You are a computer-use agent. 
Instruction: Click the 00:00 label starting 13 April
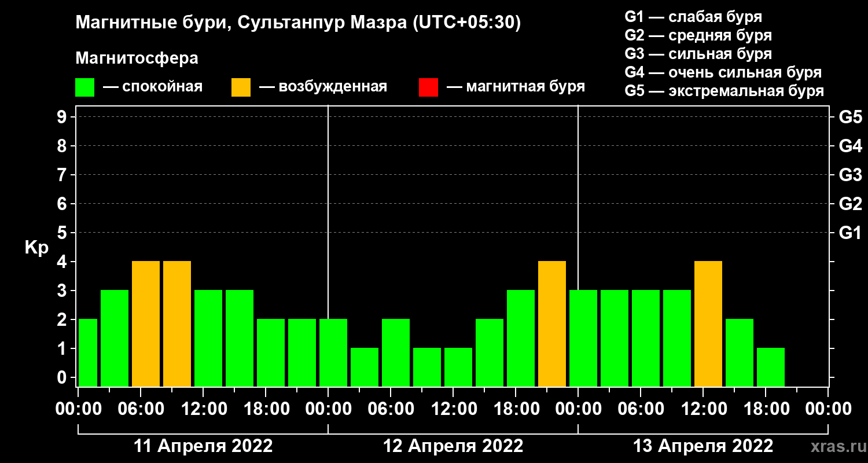click(578, 409)
